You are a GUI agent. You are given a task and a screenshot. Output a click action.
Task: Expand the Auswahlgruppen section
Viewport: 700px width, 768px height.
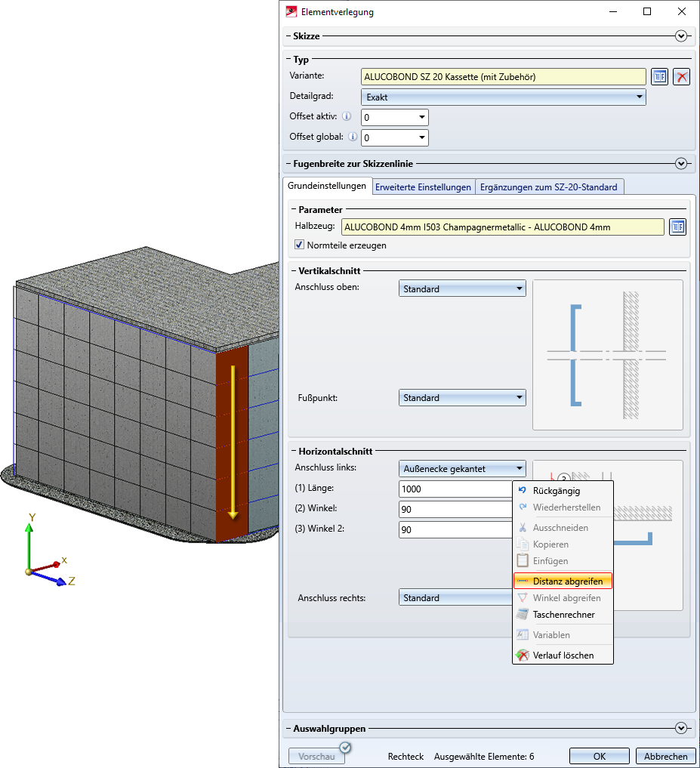tap(682, 728)
